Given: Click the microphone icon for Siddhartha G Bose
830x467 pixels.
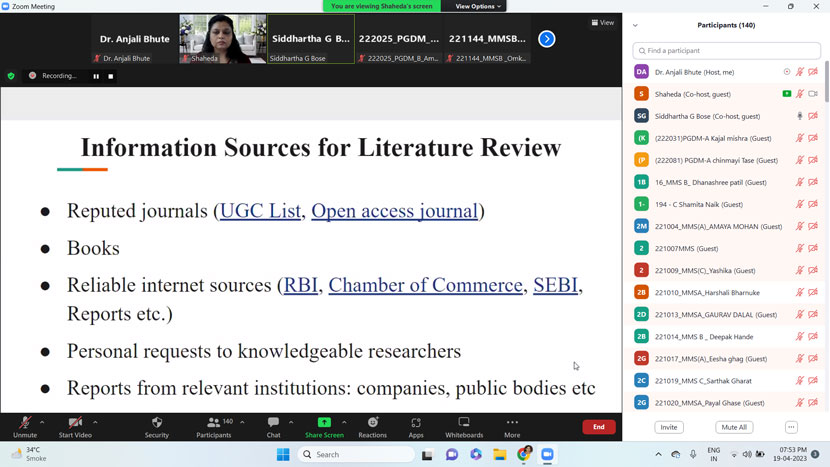Looking at the screenshot, I should (x=800, y=116).
